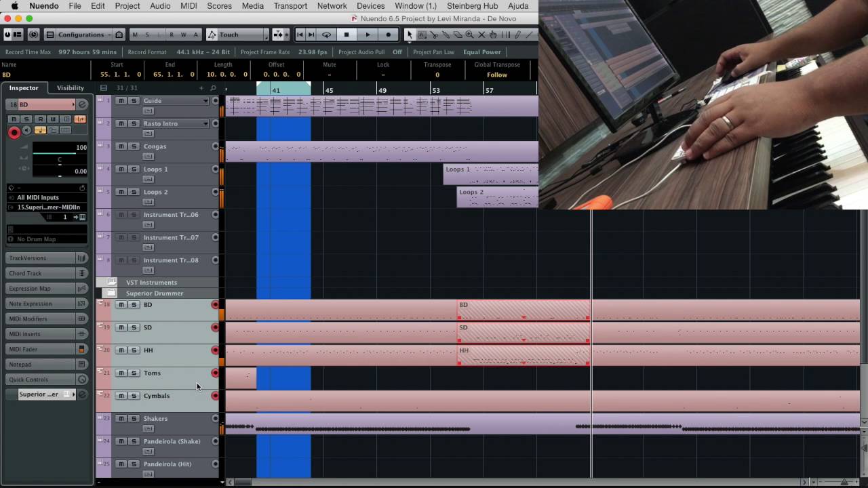
Task: Open the All MIDI Inputs routing selector
Action: coord(47,197)
